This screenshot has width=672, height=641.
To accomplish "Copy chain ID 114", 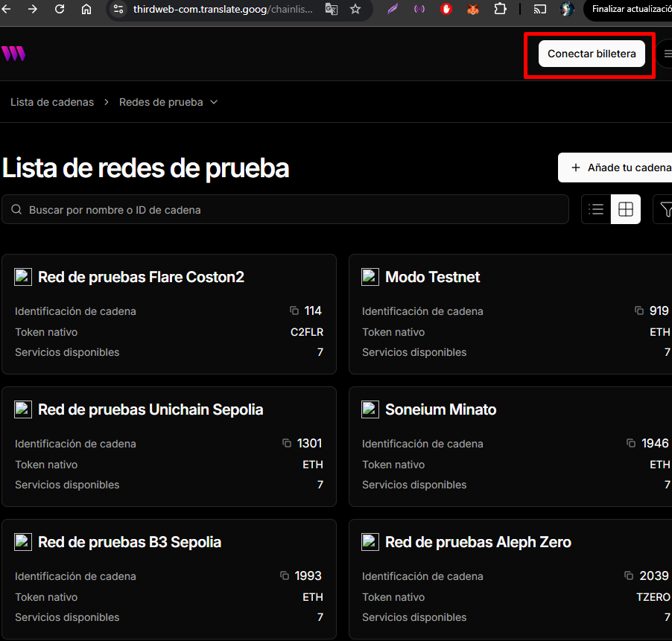I will click(294, 311).
